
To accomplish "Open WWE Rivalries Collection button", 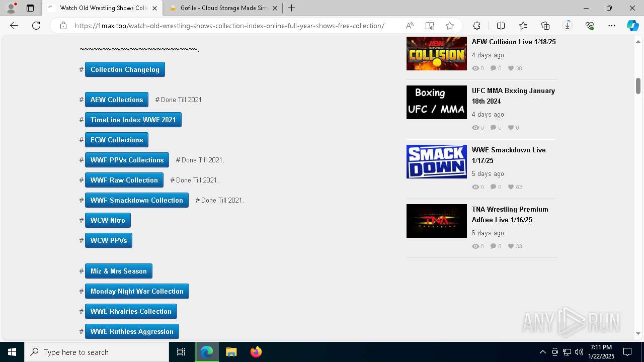I will [x=131, y=311].
